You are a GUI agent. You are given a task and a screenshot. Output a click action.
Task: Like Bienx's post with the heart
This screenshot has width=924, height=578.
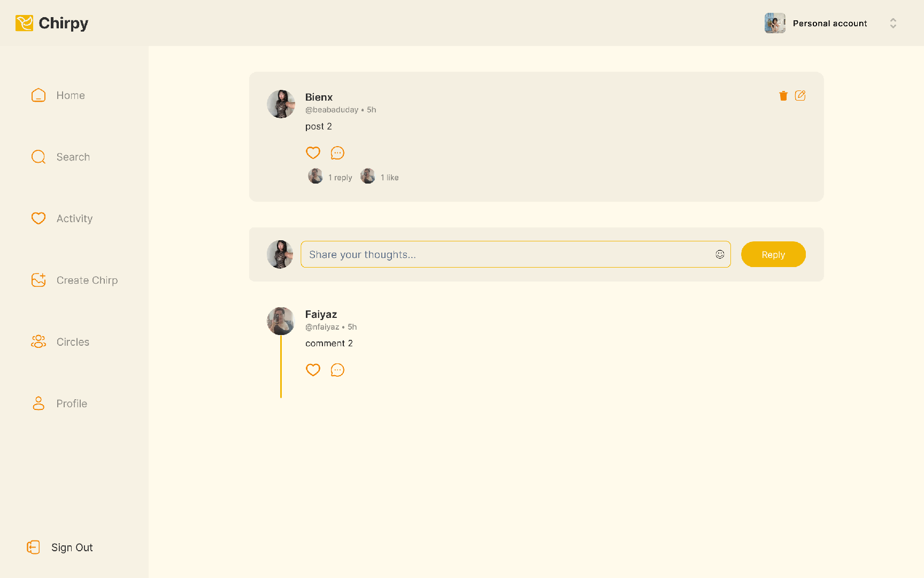point(313,153)
